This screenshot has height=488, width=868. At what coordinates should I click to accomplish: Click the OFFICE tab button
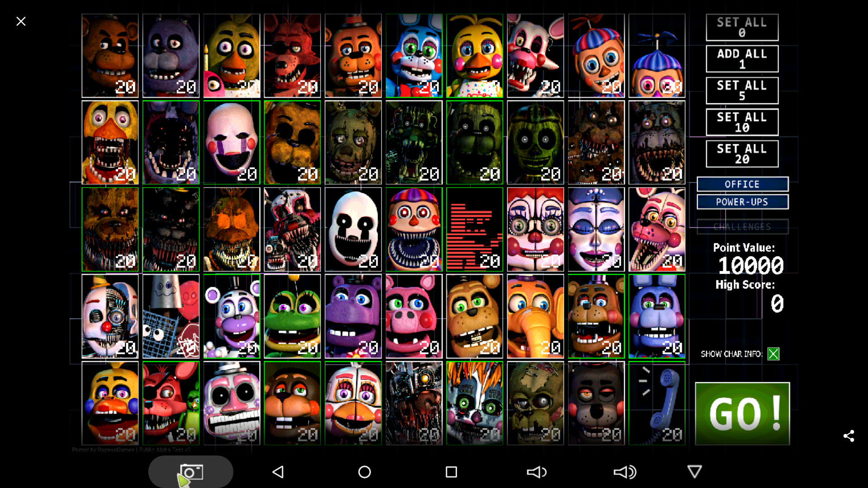(x=742, y=183)
